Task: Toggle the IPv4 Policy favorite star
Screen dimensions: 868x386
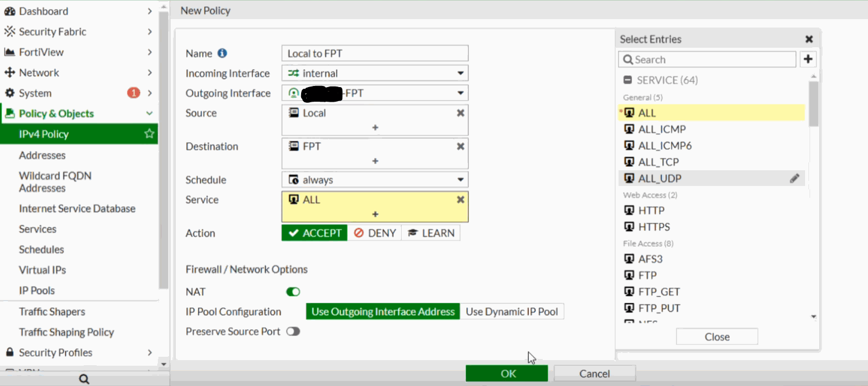Action: coord(149,134)
